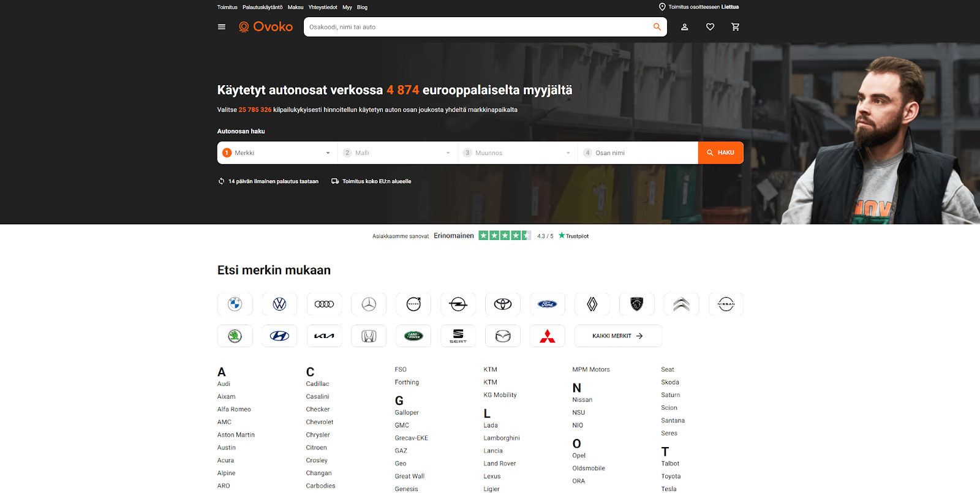Select the Audi four-rings logo
Screen dimensions: 980x493
point(324,304)
